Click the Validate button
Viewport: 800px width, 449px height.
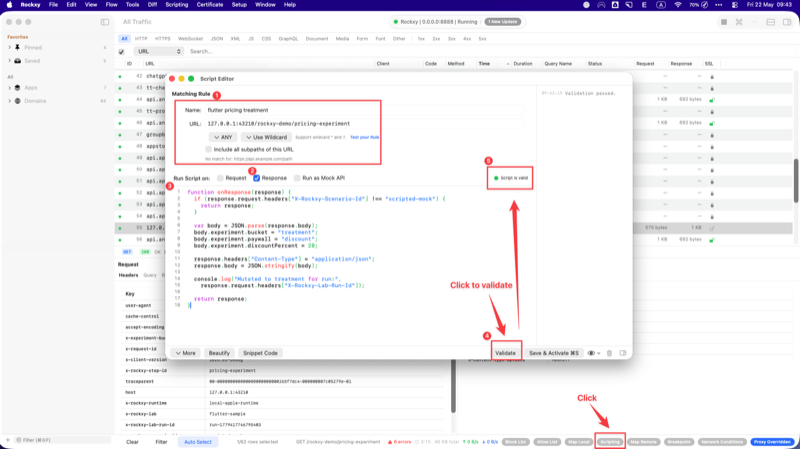[505, 353]
